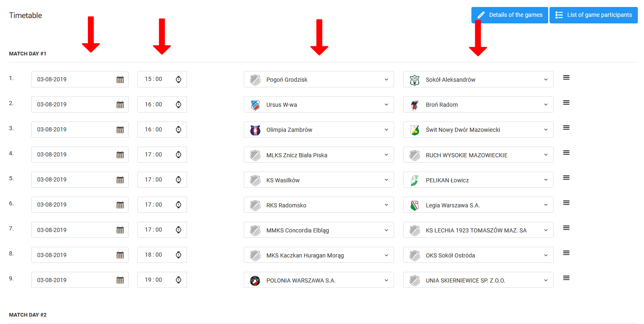This screenshot has height=324, width=644.
Task: Open calendar icon in row 5 date field
Action: [x=120, y=180]
